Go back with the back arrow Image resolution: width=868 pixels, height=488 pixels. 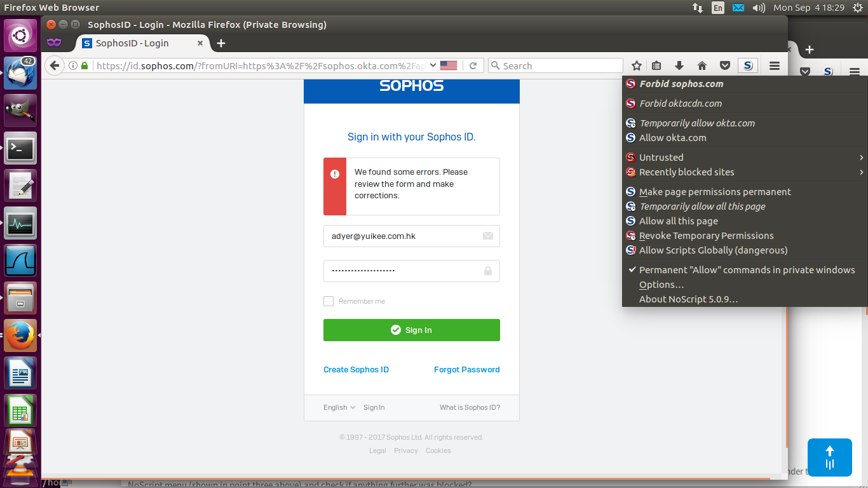click(x=55, y=65)
